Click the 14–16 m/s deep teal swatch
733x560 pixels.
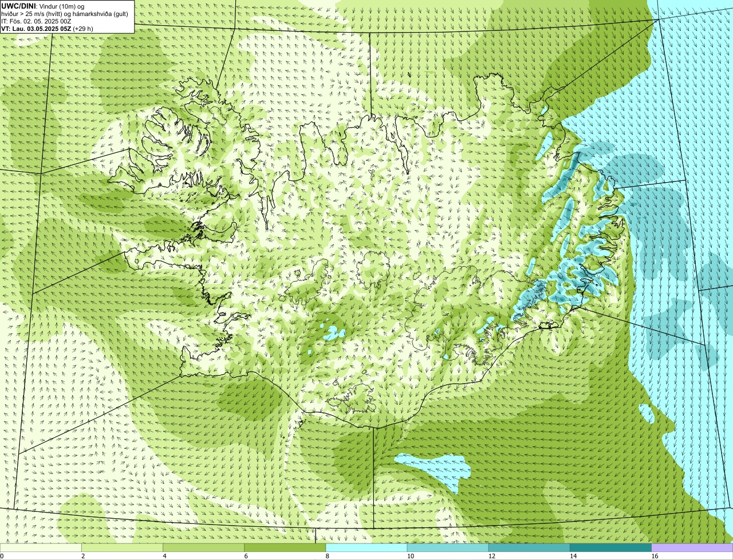610,548
